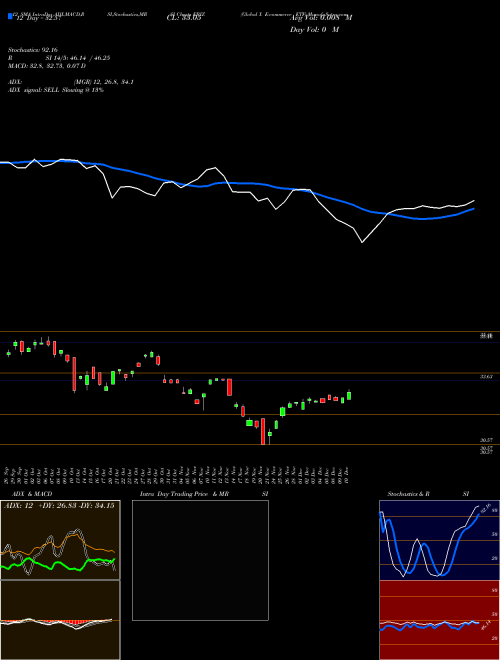Image resolution: width=500 pixels, height=660 pixels.
Task: Click the '(MGR) 12, 26.8, 34.1' ADX values
Action: pyautogui.click(x=104, y=82)
